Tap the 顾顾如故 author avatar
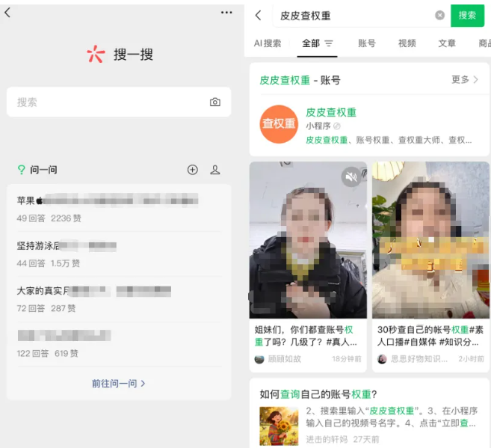 tap(259, 359)
